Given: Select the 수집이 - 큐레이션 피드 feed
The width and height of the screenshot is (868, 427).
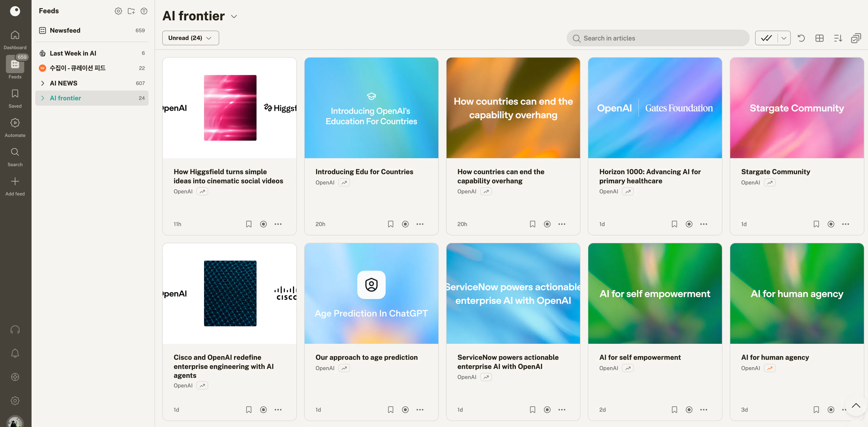Looking at the screenshot, I should tap(92, 68).
